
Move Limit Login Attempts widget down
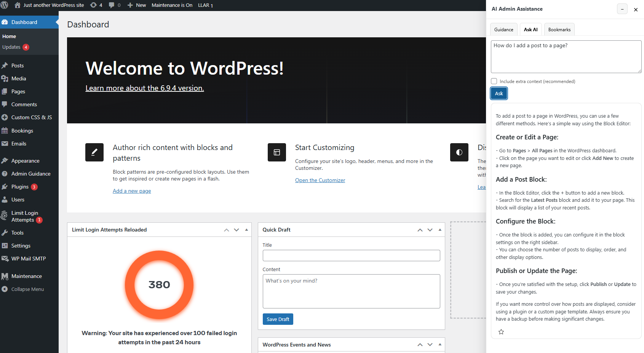point(237,230)
